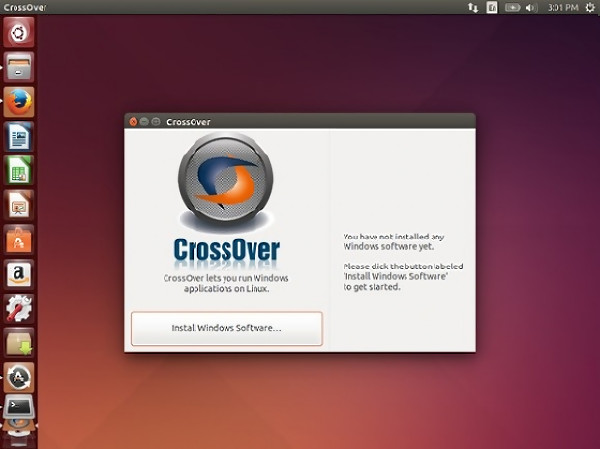Viewport: 600px width, 449px height.
Task: Open the system power gear menu
Action: pyautogui.click(x=588, y=8)
